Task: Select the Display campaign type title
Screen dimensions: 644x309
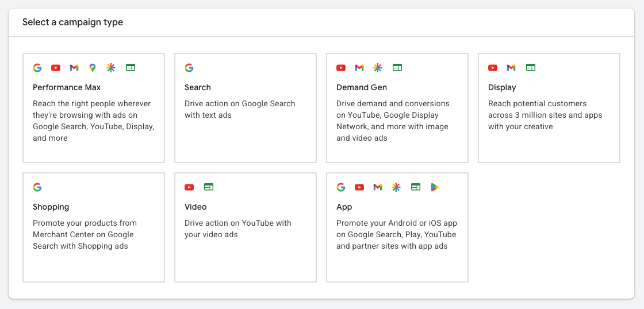Action: pyautogui.click(x=502, y=87)
